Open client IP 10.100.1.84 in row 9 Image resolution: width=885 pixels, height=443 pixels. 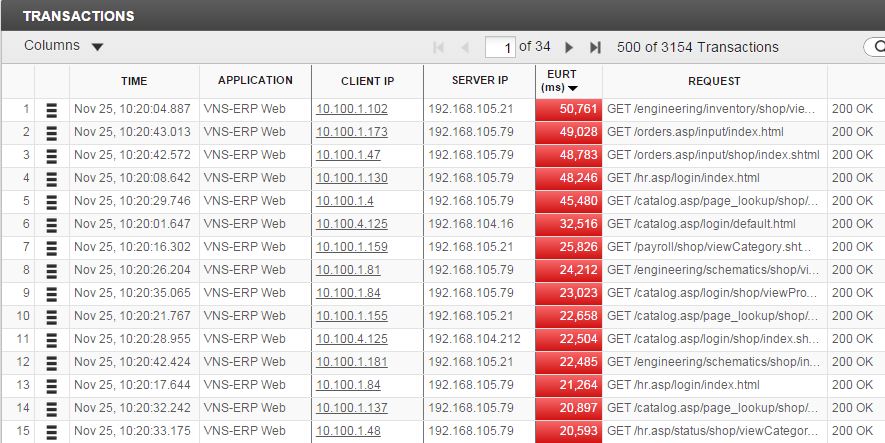pyautogui.click(x=348, y=293)
